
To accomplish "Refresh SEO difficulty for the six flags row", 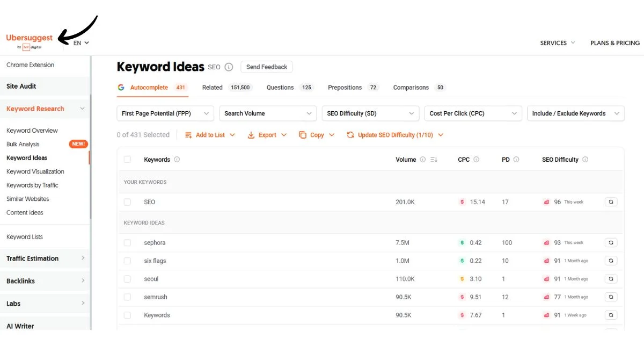I will (x=611, y=261).
